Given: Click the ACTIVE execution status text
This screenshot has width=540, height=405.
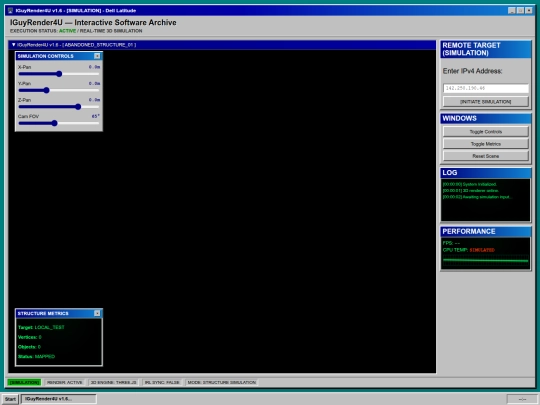Looking at the screenshot, I should (x=68, y=31).
